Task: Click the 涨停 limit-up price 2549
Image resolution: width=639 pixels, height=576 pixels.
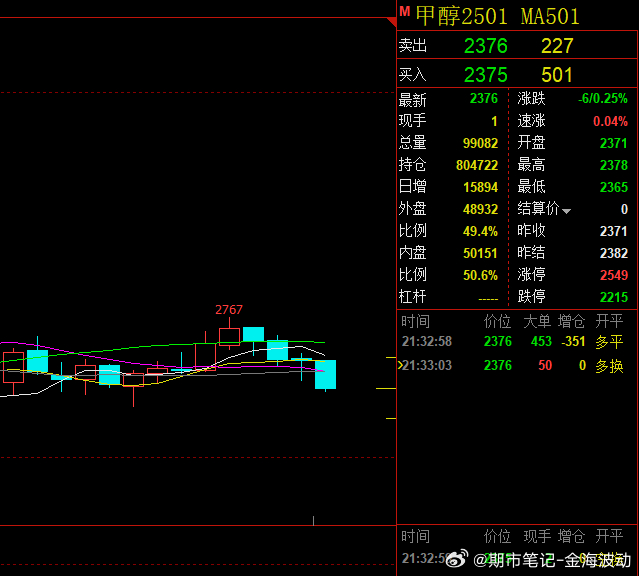Action: [613, 275]
